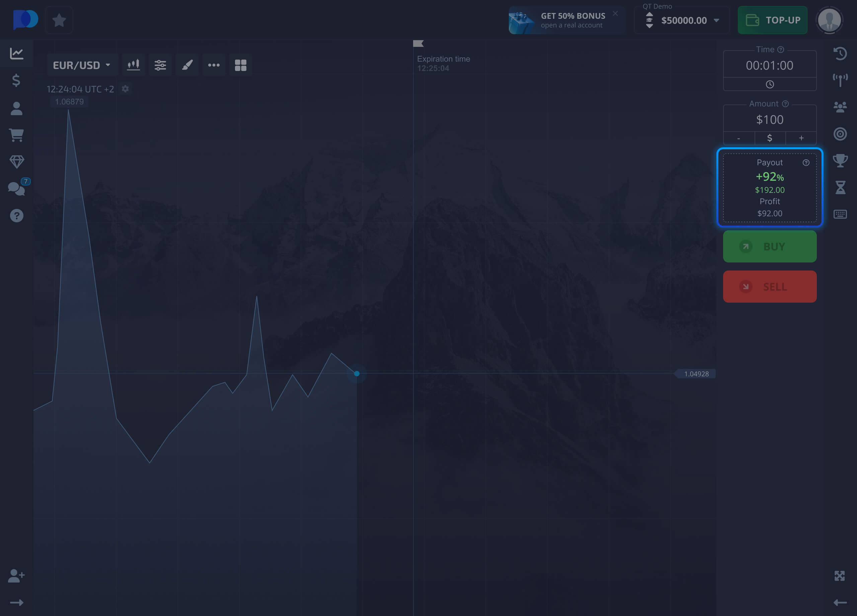Select the candlestick chart type icon

133,65
